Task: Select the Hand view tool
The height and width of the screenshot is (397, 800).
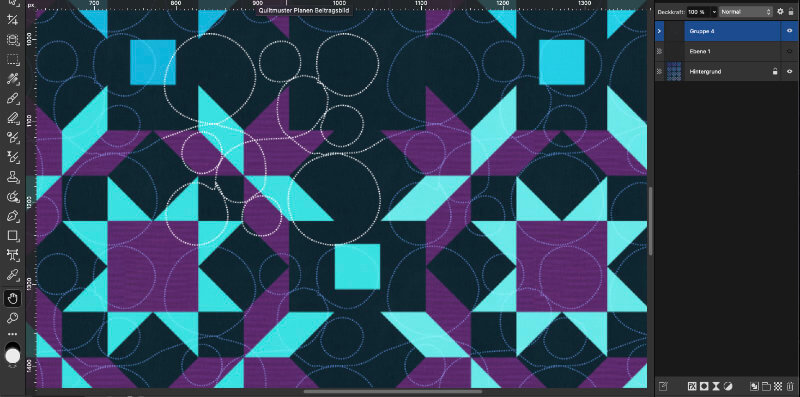Action: 12,299
